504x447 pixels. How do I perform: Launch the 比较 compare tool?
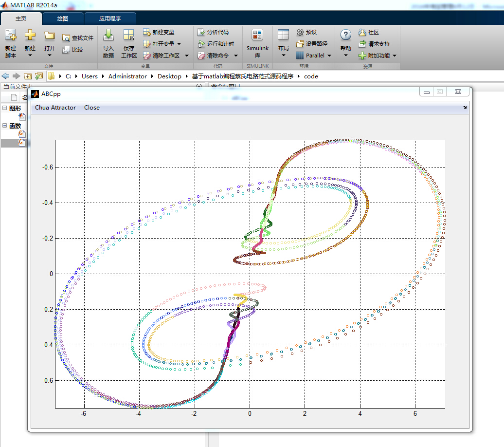pos(72,50)
